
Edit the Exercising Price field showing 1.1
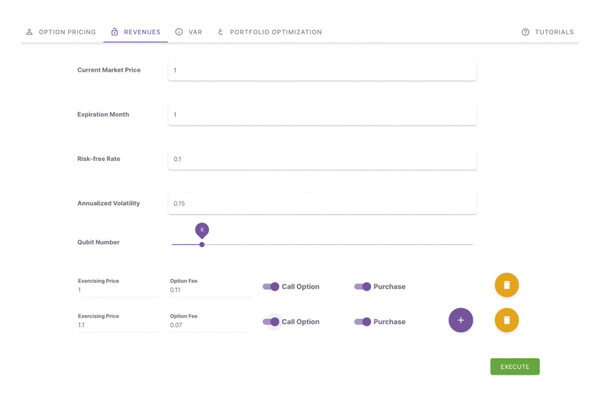[119, 325]
